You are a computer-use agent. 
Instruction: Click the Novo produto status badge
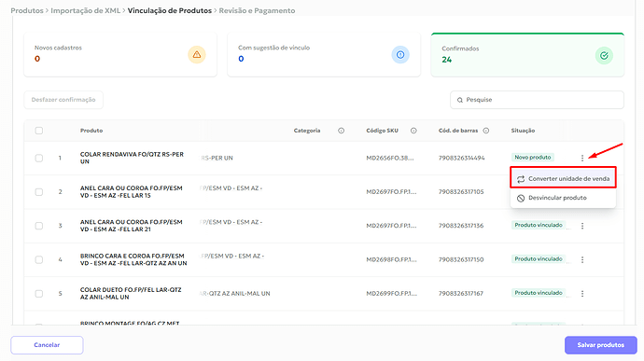tap(533, 158)
